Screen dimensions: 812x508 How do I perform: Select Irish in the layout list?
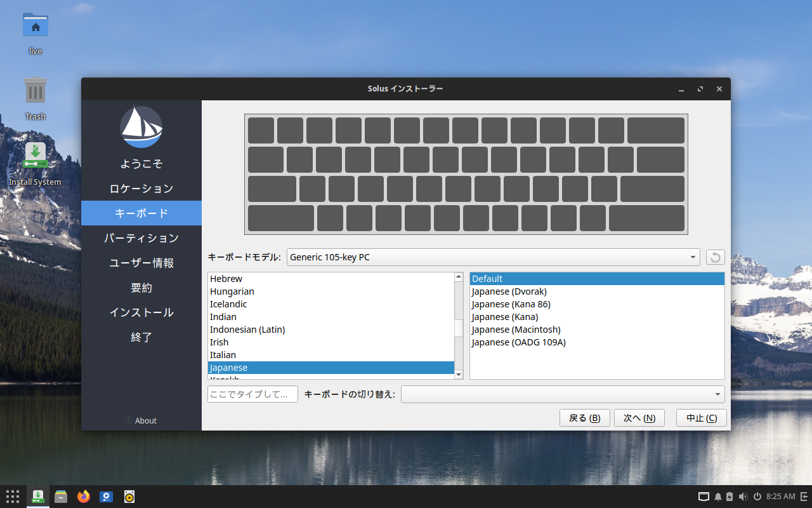(x=331, y=342)
